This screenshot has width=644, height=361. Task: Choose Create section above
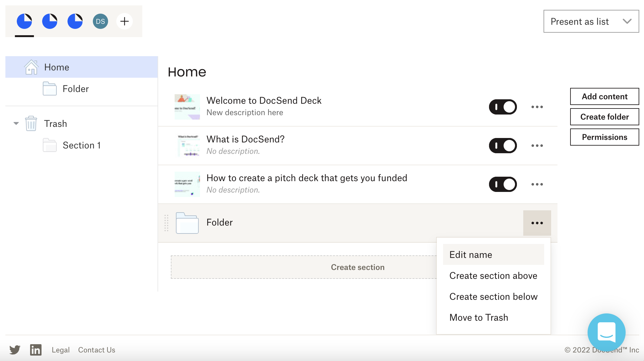493,276
